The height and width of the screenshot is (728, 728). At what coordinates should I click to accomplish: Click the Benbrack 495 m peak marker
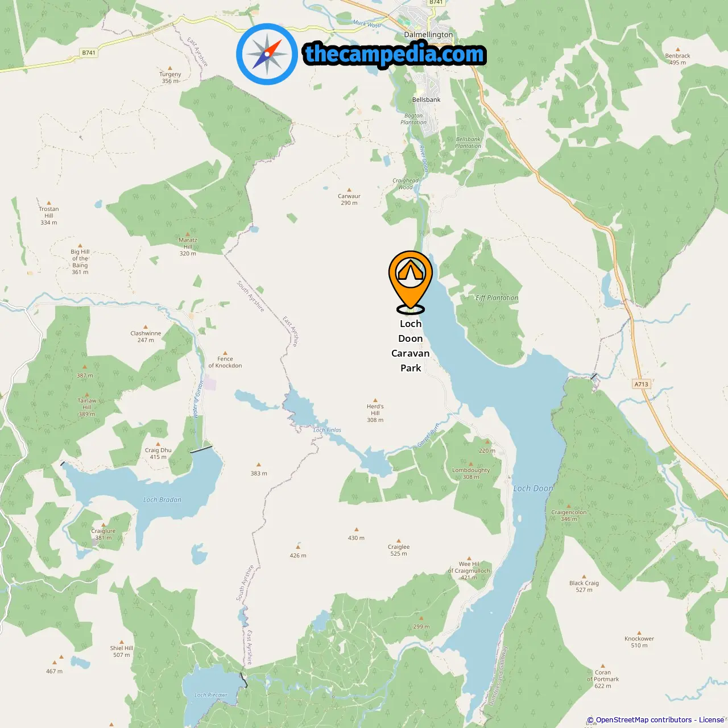click(x=677, y=50)
